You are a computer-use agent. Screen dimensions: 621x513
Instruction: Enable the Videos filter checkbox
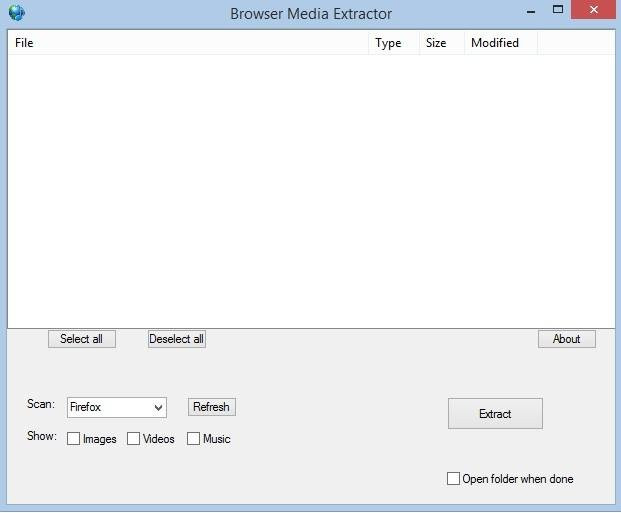(133, 439)
